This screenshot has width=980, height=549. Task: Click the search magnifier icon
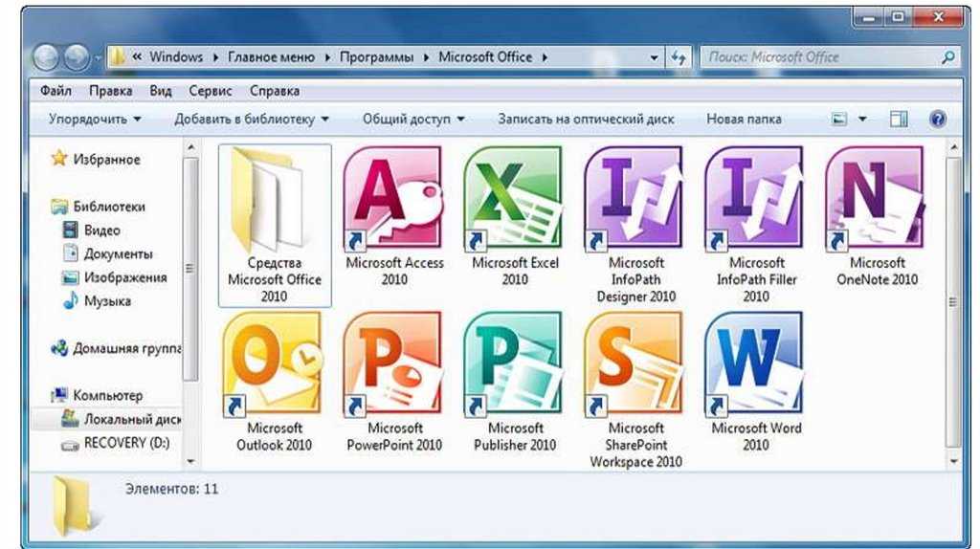tap(948, 57)
